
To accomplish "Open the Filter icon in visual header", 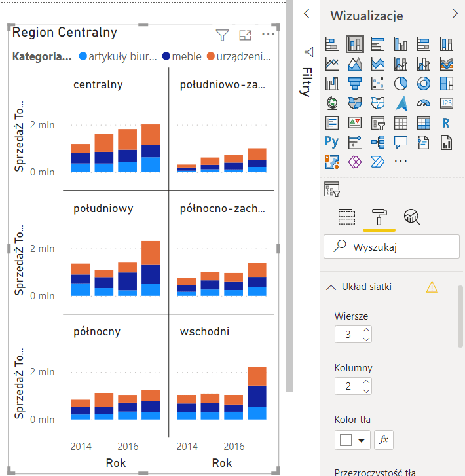I will (222, 35).
